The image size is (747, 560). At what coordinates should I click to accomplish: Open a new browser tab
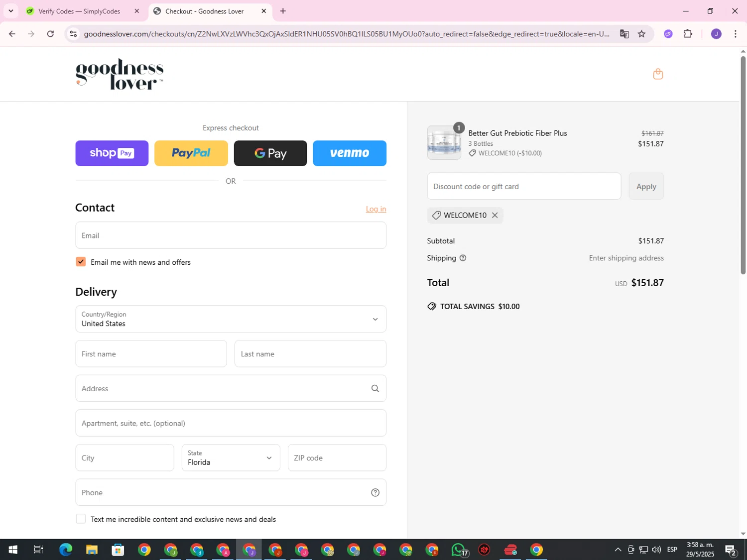[283, 11]
